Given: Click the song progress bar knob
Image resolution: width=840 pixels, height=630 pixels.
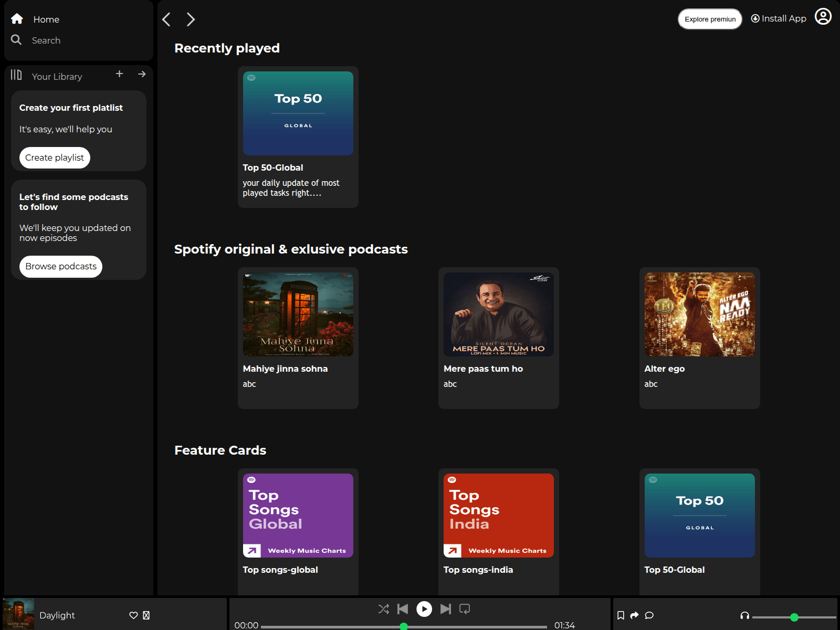Looking at the screenshot, I should click(404, 626).
